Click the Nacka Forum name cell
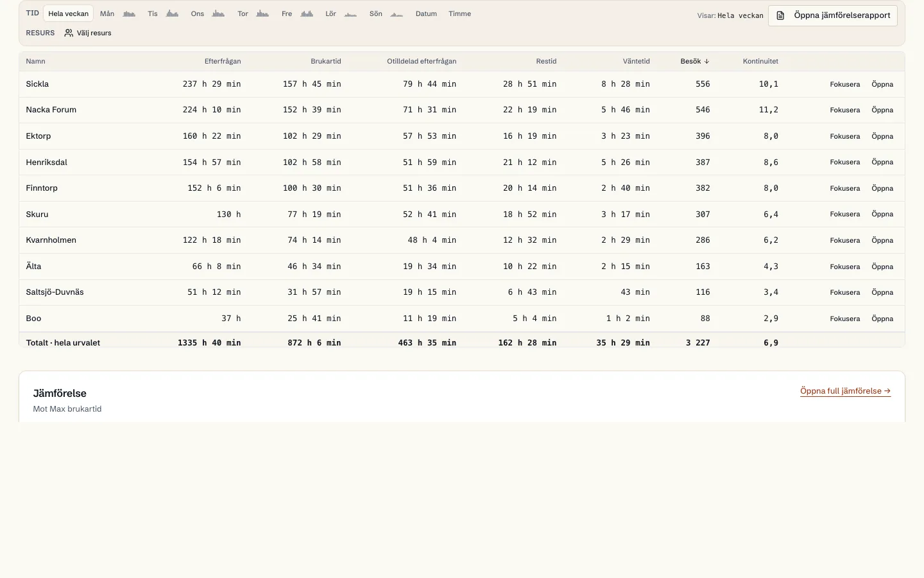 click(51, 110)
